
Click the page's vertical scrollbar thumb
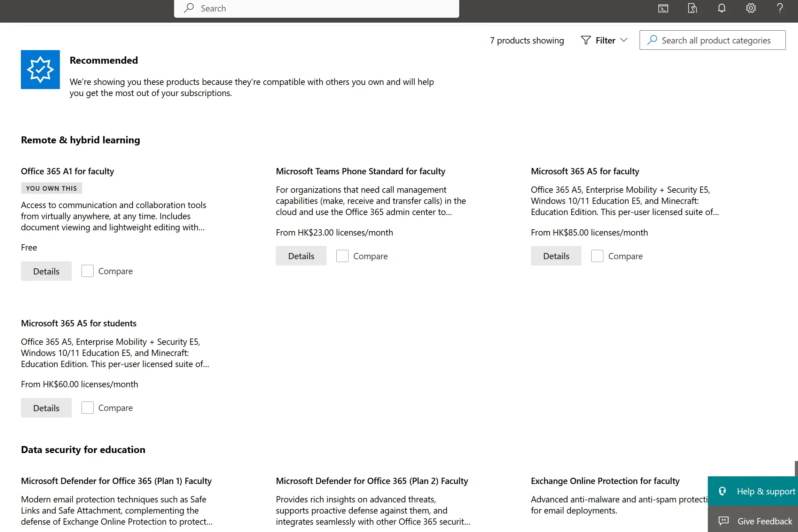796,468
